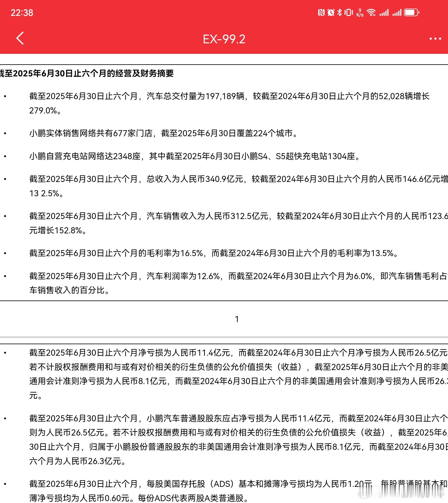This screenshot has width=448, height=503.
Task: Select the text 六个月为人民币26.3亿元
Action: point(75,461)
